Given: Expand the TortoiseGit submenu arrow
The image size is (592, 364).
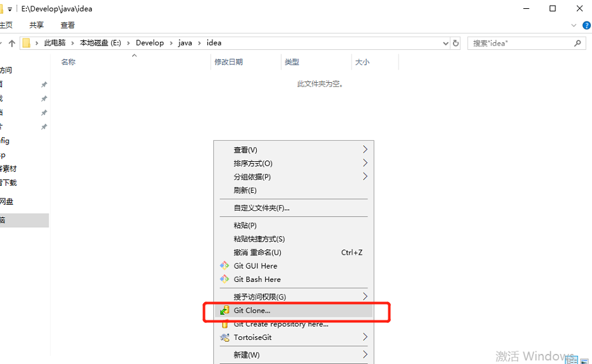Looking at the screenshot, I should point(365,337).
